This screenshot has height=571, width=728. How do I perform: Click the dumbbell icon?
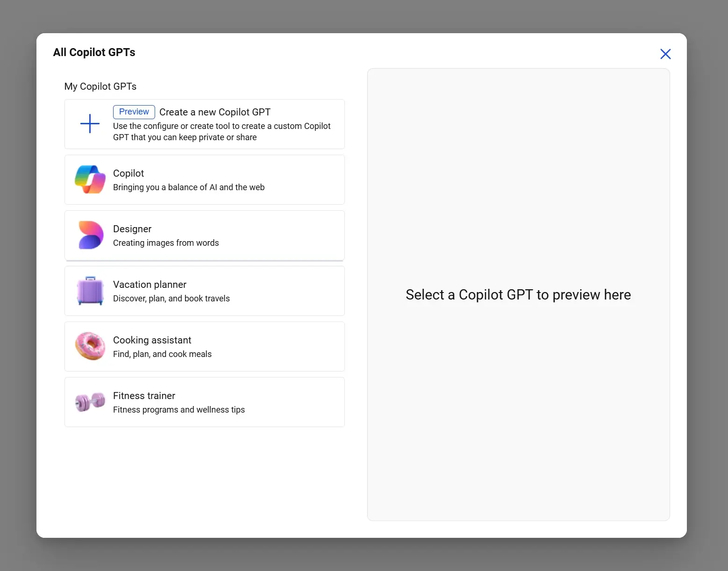pos(90,402)
